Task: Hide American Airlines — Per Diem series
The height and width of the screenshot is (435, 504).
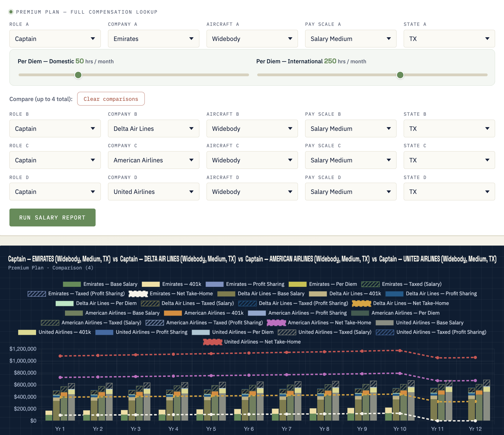Action: tap(395, 313)
